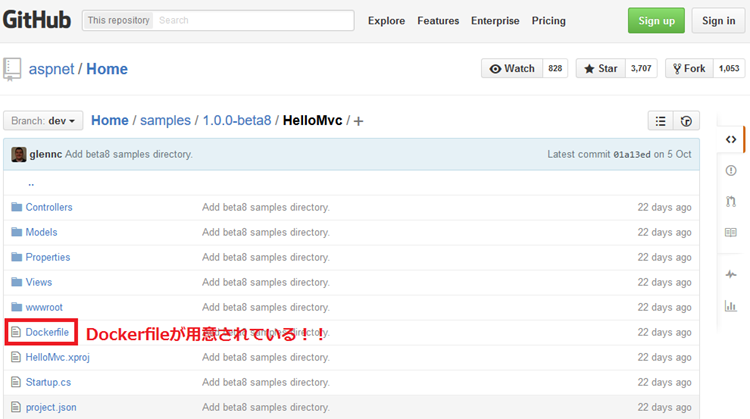
Task: Click the GitHub logo
Action: tap(37, 20)
